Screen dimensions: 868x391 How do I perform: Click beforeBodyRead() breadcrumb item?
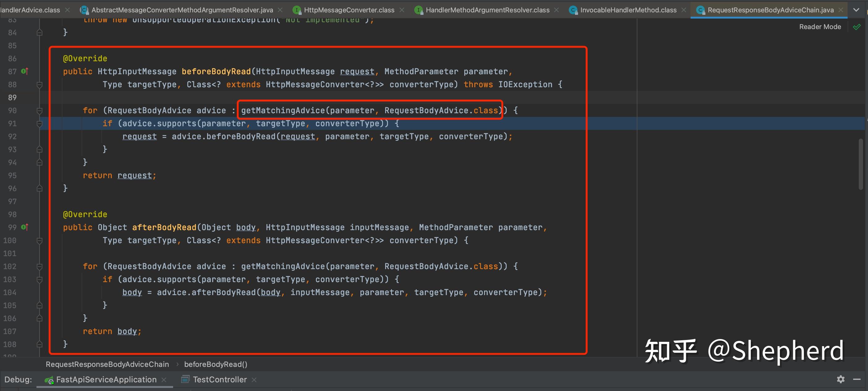[x=216, y=364]
